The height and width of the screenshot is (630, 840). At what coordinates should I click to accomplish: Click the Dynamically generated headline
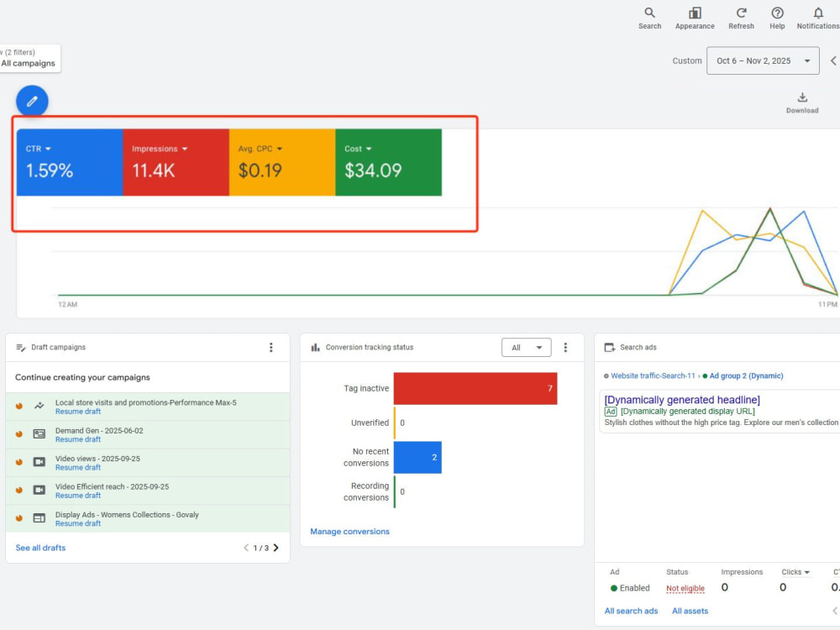[682, 400]
